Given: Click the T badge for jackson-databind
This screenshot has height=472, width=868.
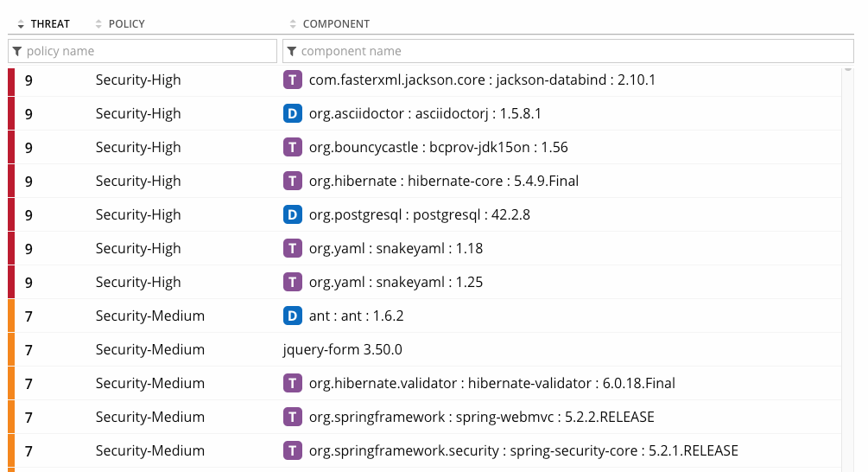Looking at the screenshot, I should pyautogui.click(x=292, y=80).
